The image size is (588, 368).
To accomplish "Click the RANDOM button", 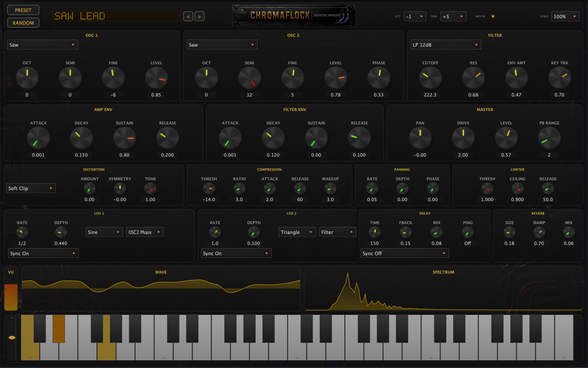I will pos(23,23).
